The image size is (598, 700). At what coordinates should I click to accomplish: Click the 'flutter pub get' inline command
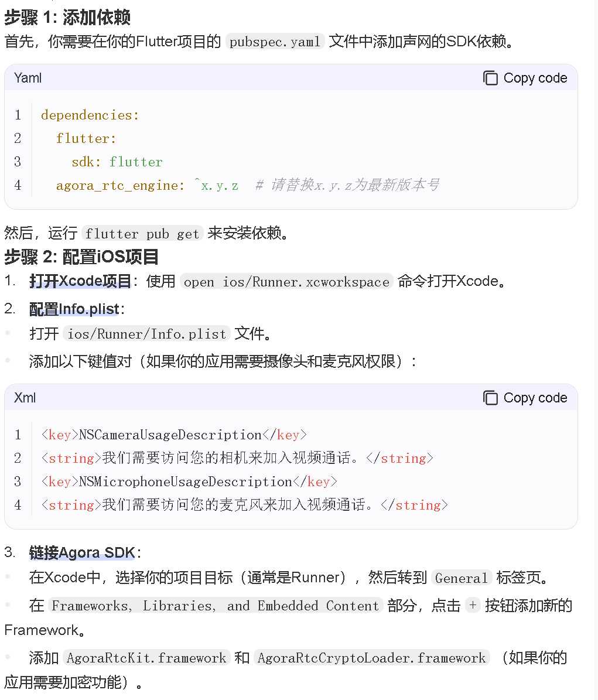coord(142,234)
